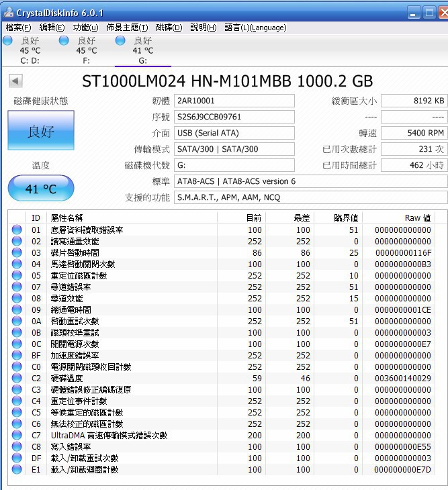Click the interface field USB (Serial ATA)
The image size is (448, 490).
click(x=234, y=133)
